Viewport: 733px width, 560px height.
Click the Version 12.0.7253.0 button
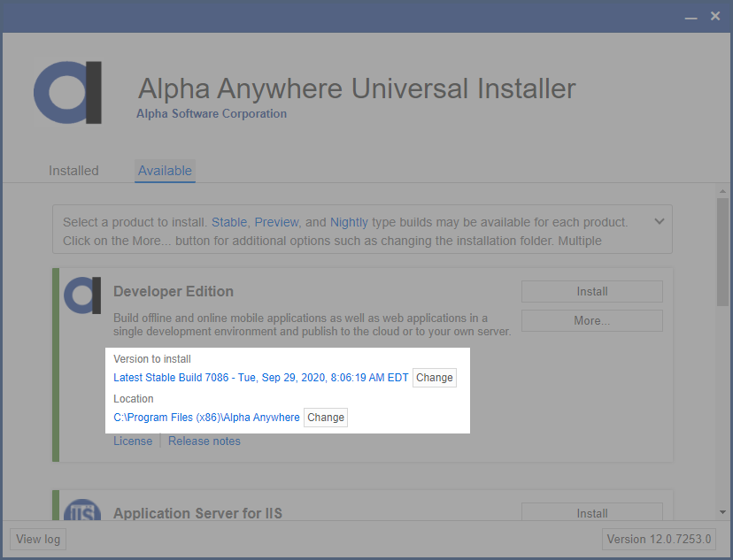[x=659, y=539]
